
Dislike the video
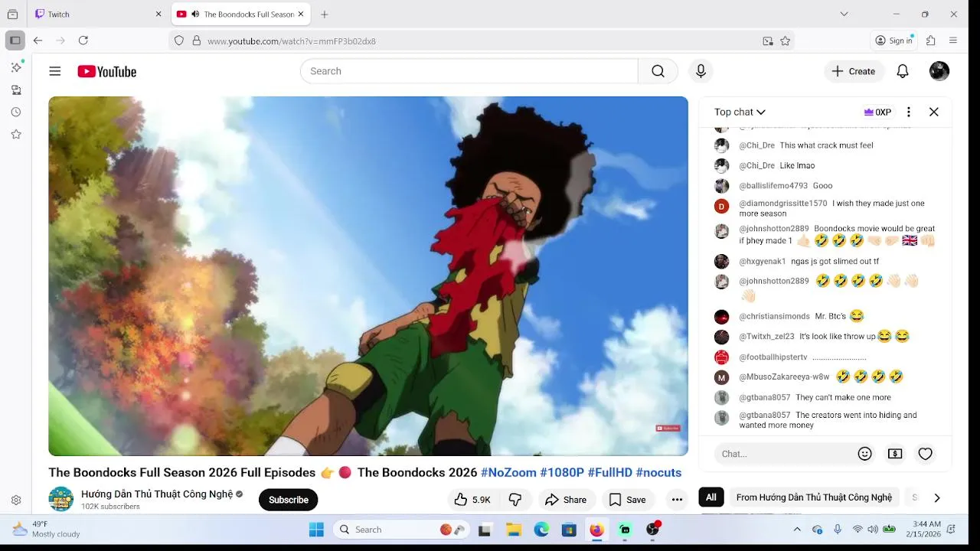515,500
